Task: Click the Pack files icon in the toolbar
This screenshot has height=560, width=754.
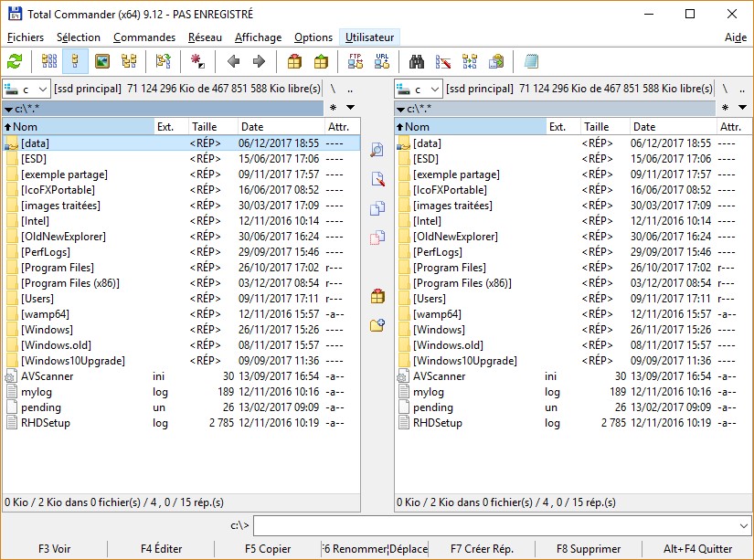Action: coord(294,62)
